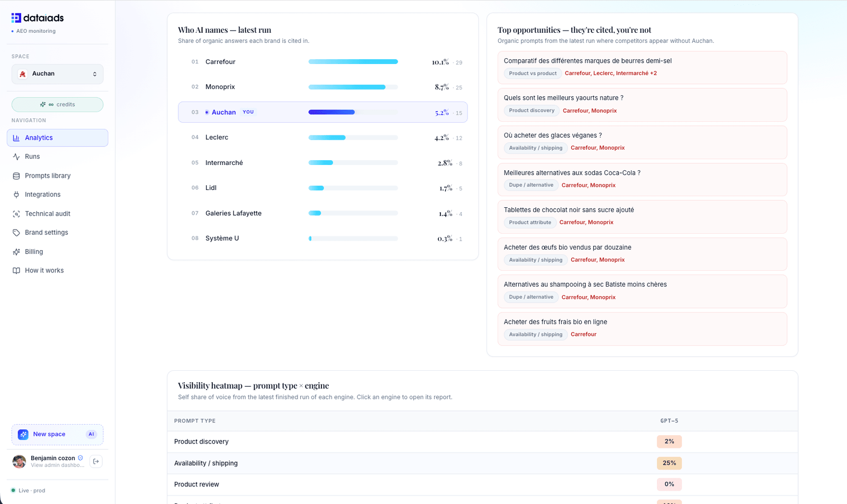Click the Auchan dark blue share bar
This screenshot has width=847, height=504.
(331, 112)
